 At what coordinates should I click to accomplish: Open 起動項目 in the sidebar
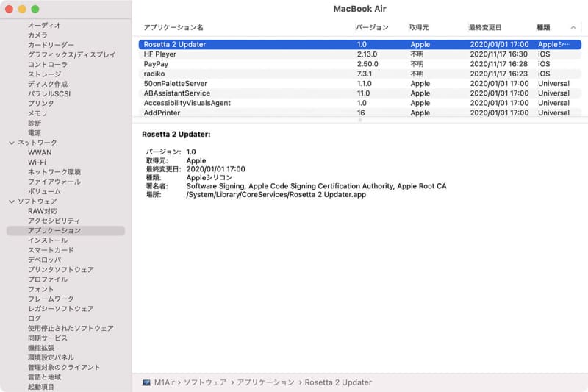pos(41,387)
